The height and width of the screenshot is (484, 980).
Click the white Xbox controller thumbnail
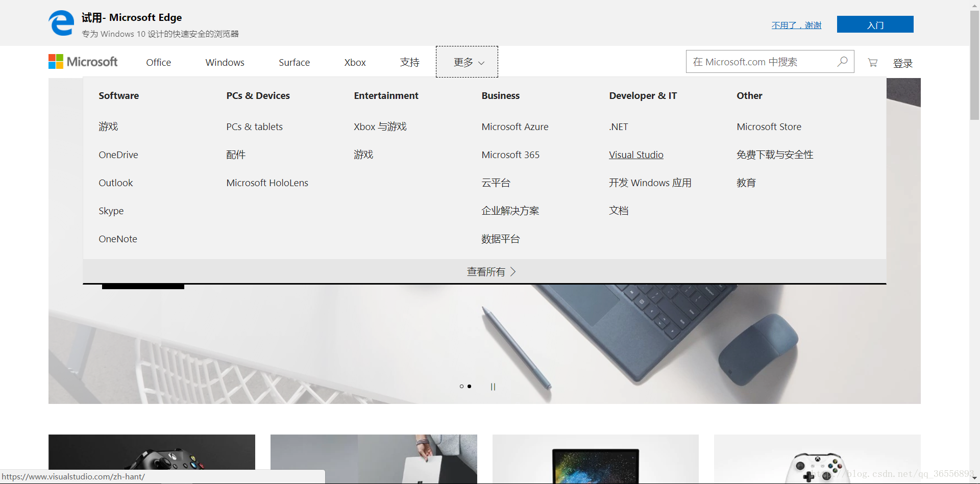pos(817,459)
